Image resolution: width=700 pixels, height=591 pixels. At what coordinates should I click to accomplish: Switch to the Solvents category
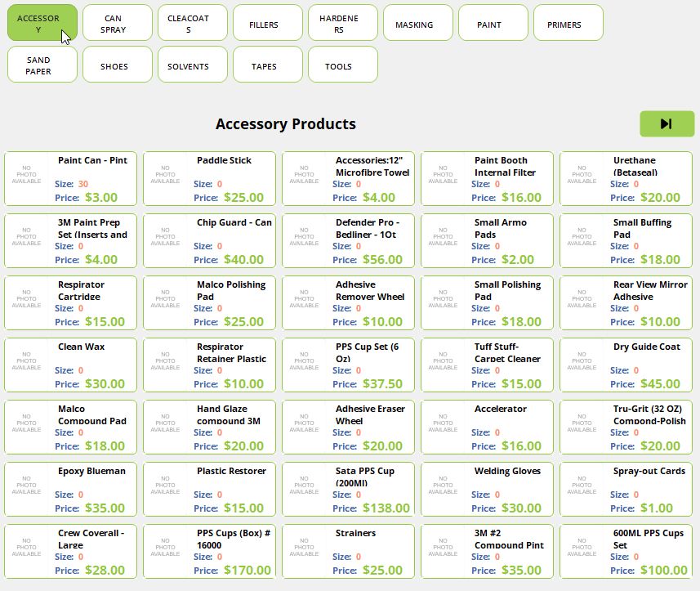[x=193, y=65]
